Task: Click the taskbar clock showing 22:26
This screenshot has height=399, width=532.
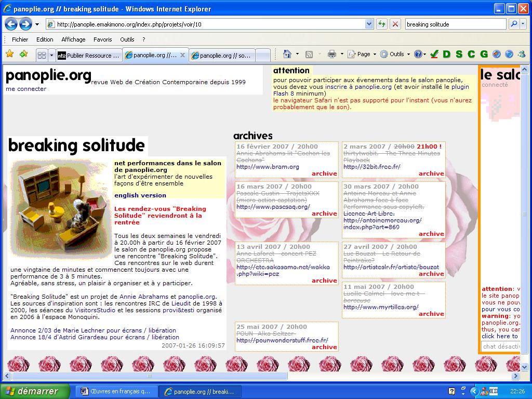Action: [517, 391]
